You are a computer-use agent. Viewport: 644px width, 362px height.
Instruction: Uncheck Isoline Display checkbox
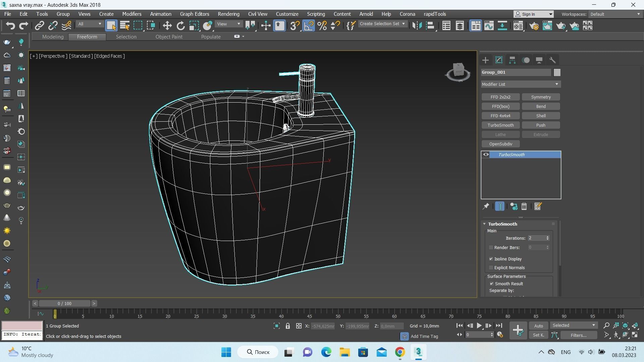pos(491,259)
